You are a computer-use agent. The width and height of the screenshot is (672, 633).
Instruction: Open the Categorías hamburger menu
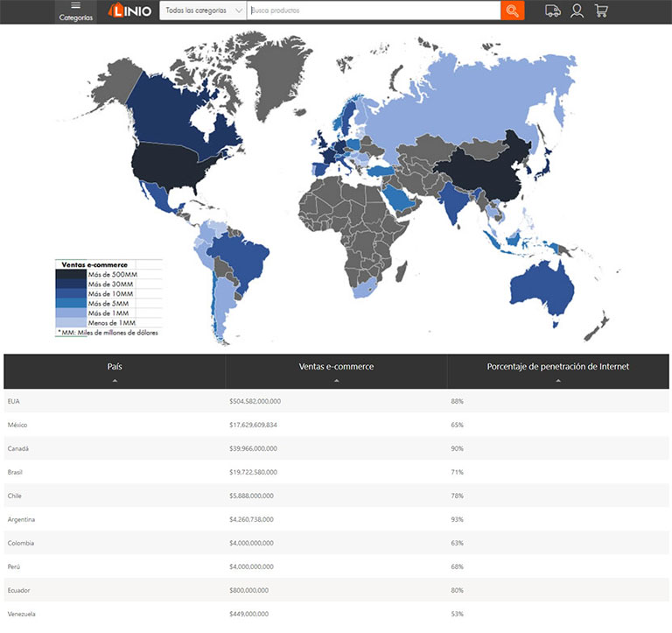pyautogui.click(x=75, y=11)
